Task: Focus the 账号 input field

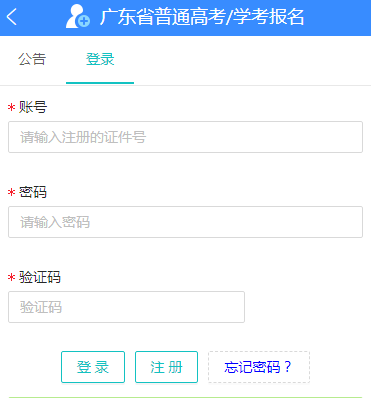Action: 185,137
